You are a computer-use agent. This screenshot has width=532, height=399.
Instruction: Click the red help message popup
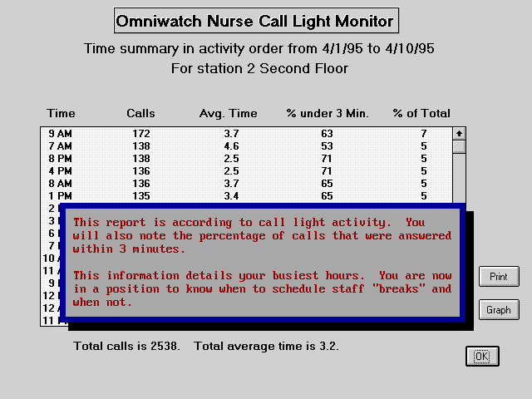[262, 262]
